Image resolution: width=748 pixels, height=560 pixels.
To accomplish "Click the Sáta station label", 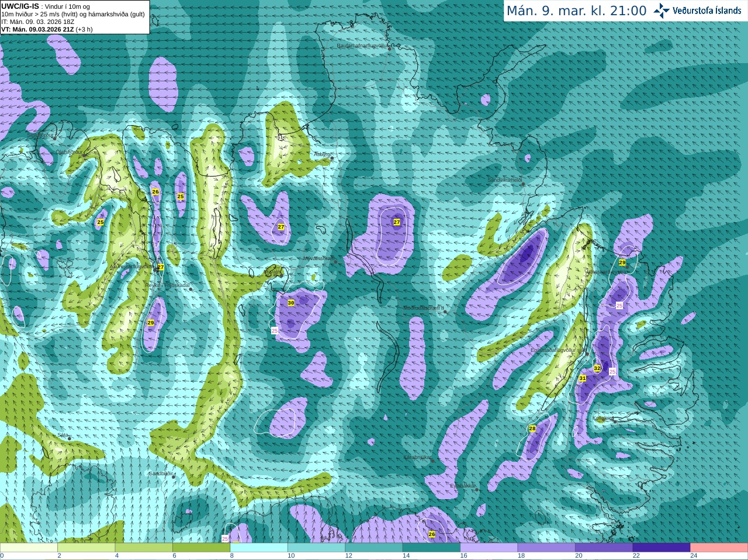I will point(63,435).
